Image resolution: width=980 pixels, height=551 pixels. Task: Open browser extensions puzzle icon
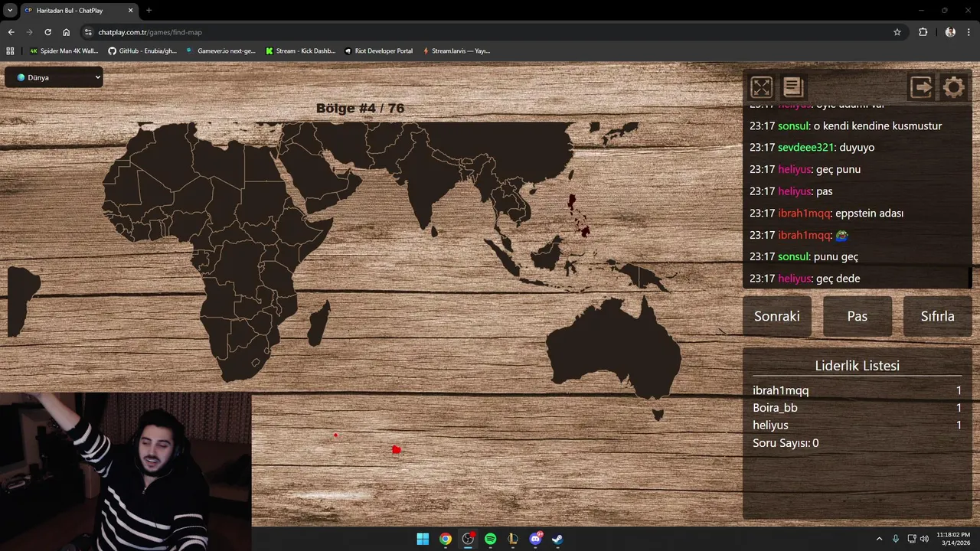[923, 32]
